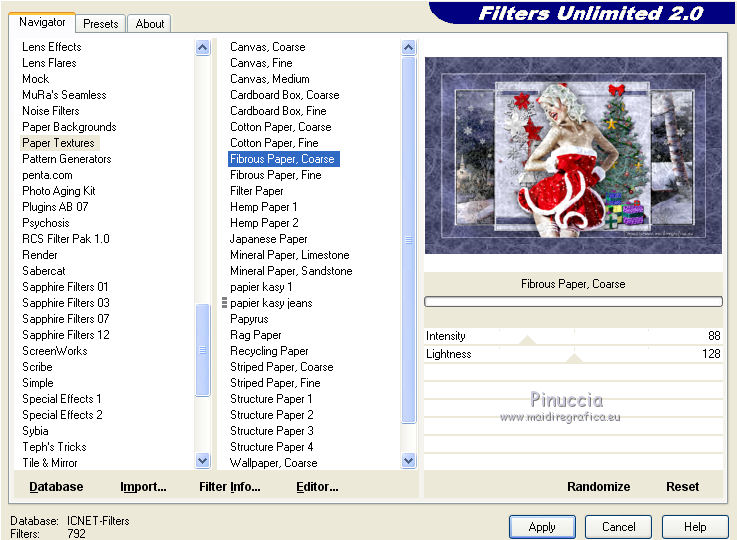737x540 pixels.
Task: Select the Sabercat category
Action: pyautogui.click(x=44, y=271)
